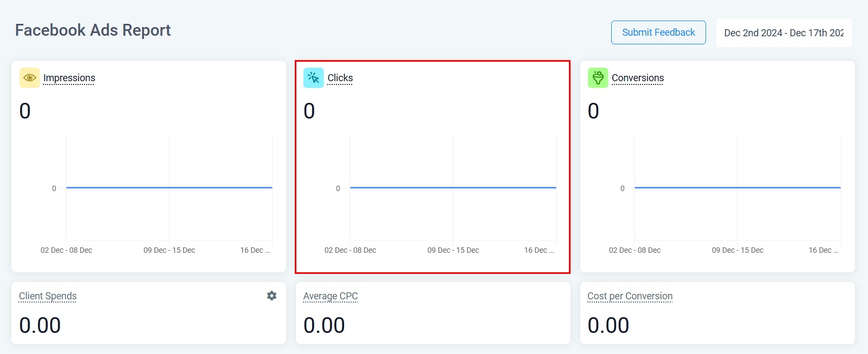The height and width of the screenshot is (354, 868).
Task: Click the Average CPC value 0.00
Action: (324, 325)
